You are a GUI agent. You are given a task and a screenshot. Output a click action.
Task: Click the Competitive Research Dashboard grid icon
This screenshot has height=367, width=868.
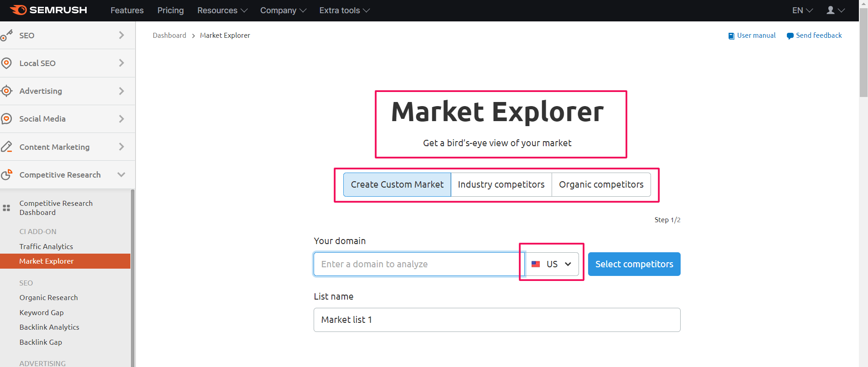point(6,208)
